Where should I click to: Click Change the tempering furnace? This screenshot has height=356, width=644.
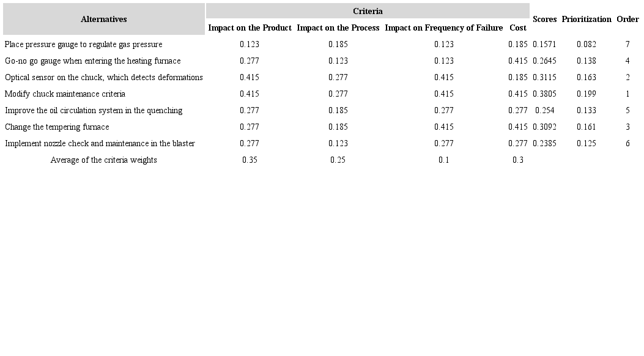click(x=57, y=127)
